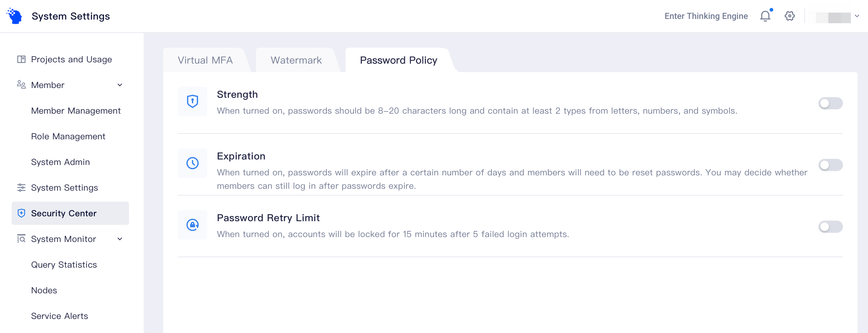Switch to the Virtual MFA tab

[x=205, y=60]
